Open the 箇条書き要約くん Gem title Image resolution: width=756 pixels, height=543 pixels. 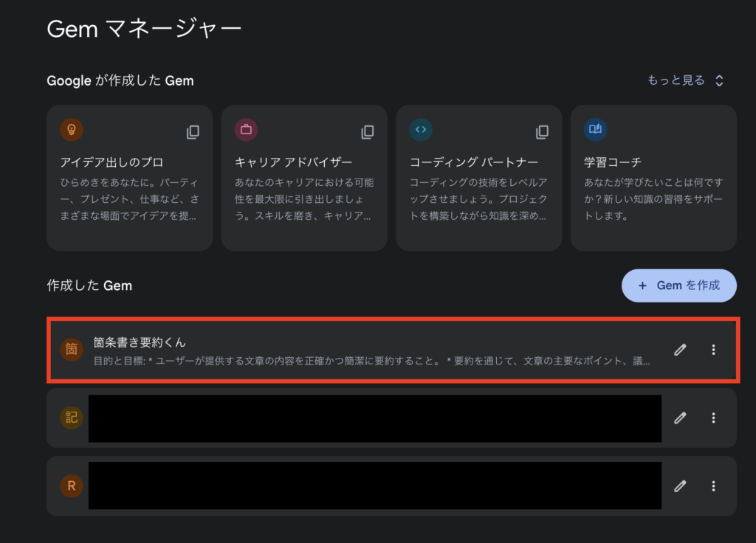click(x=140, y=342)
